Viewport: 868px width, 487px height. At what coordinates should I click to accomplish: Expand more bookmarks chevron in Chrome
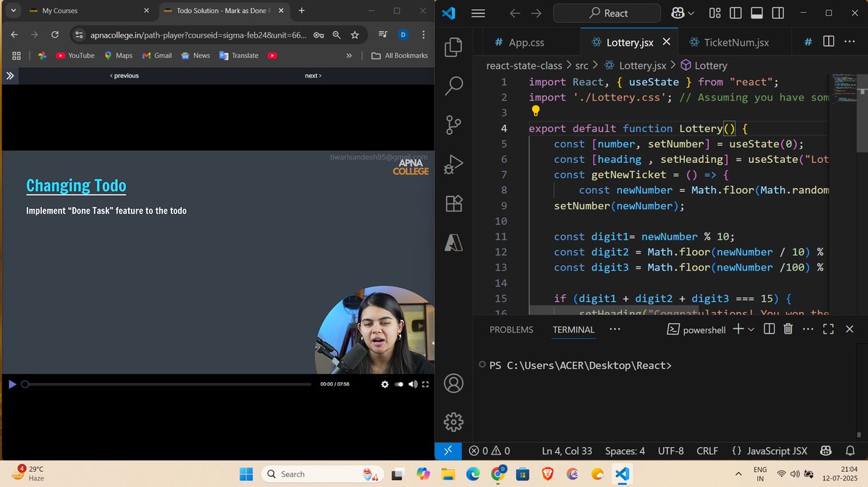coord(349,55)
